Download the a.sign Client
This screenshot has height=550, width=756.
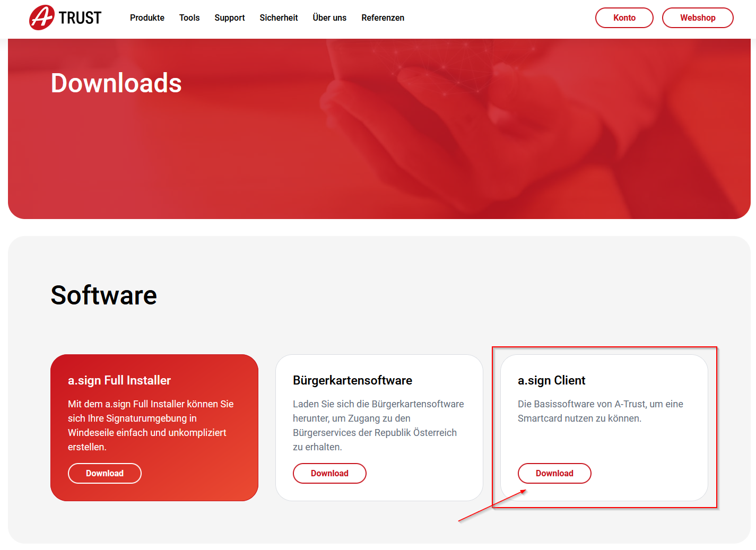[x=554, y=473]
